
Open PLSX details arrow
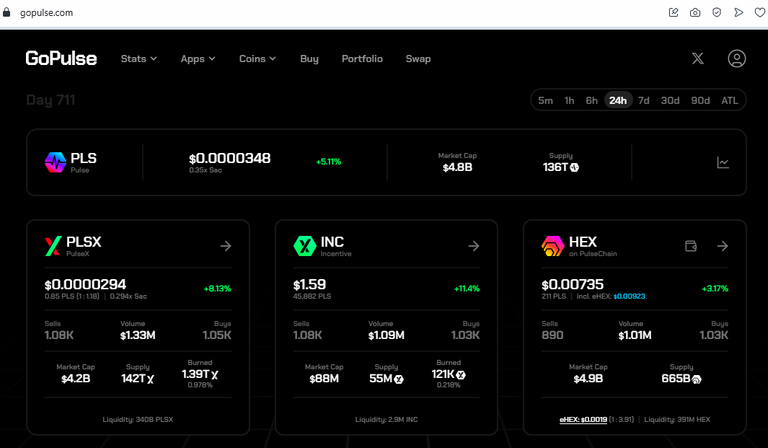[225, 246]
